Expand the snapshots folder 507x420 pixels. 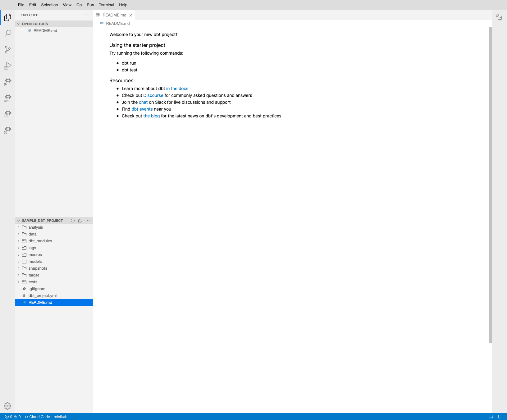point(54,268)
